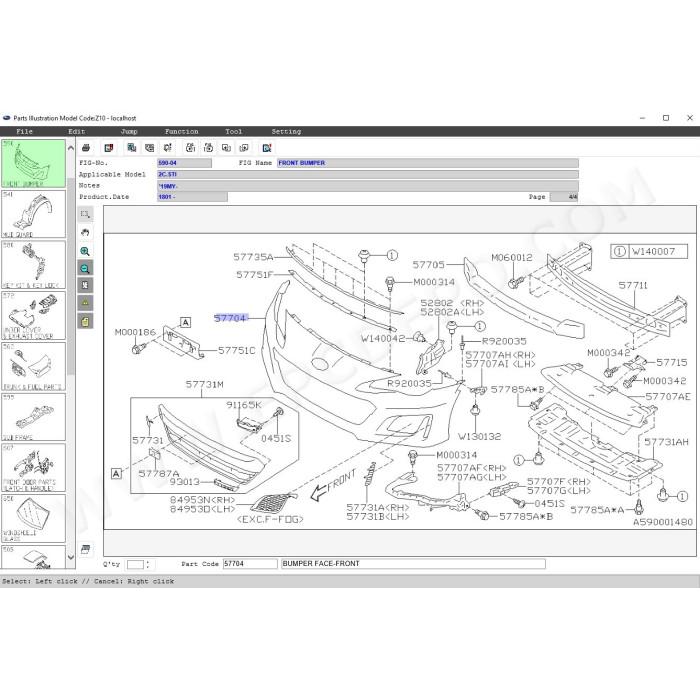Click the Page field showing 4/4
The width and height of the screenshot is (700, 700).
pos(564,197)
